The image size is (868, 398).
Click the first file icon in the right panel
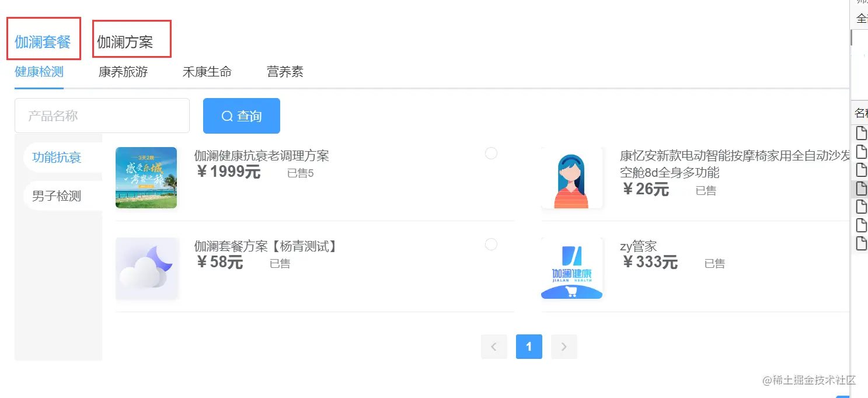(861, 134)
